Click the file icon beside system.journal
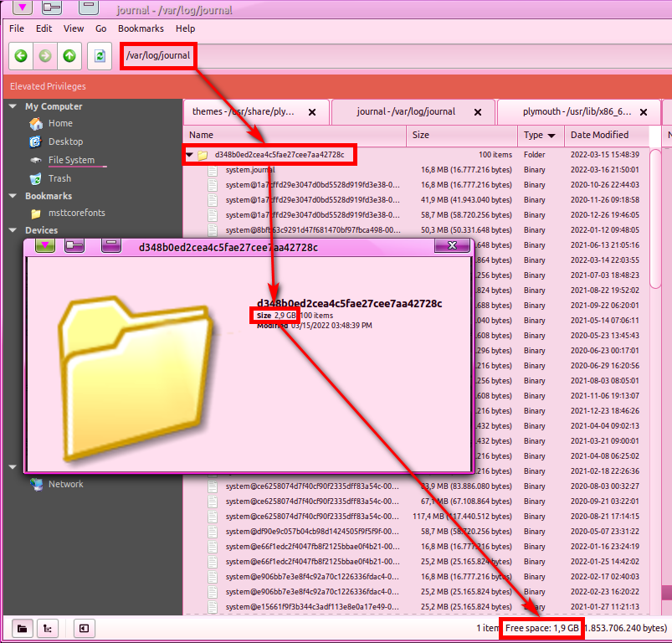This screenshot has width=672, height=643. coord(213,170)
